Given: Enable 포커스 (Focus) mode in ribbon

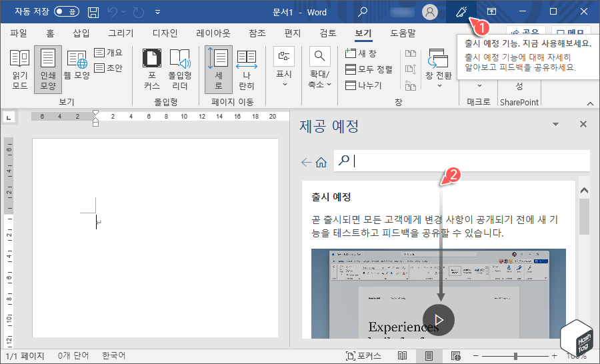Looking at the screenshot, I should (x=152, y=69).
